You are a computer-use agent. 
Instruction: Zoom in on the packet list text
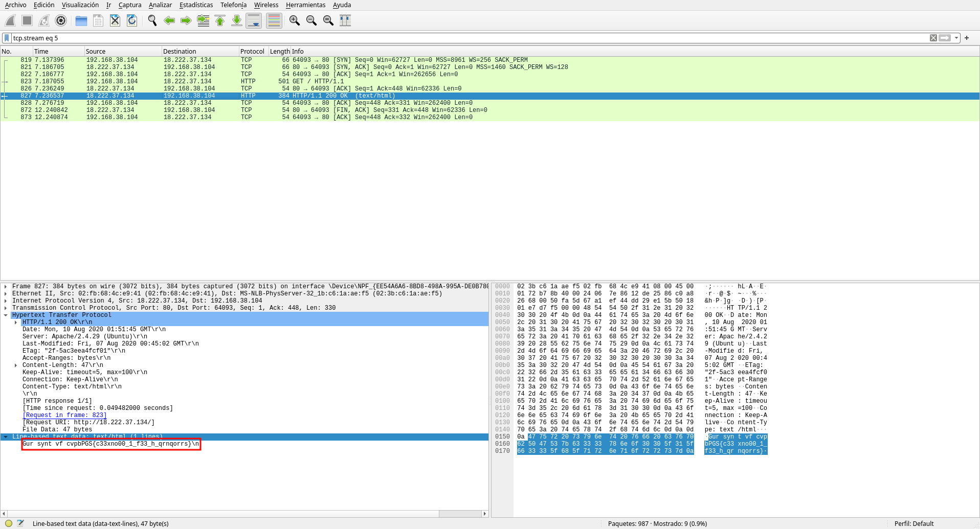[294, 20]
